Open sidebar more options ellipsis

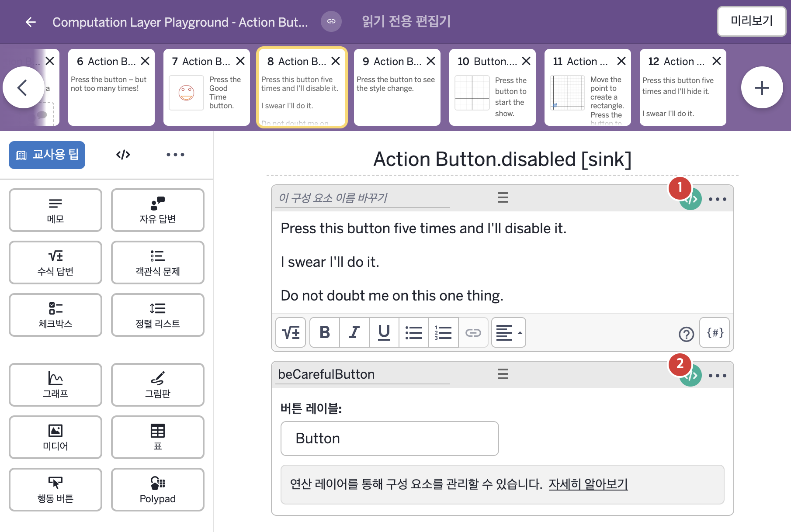175,155
